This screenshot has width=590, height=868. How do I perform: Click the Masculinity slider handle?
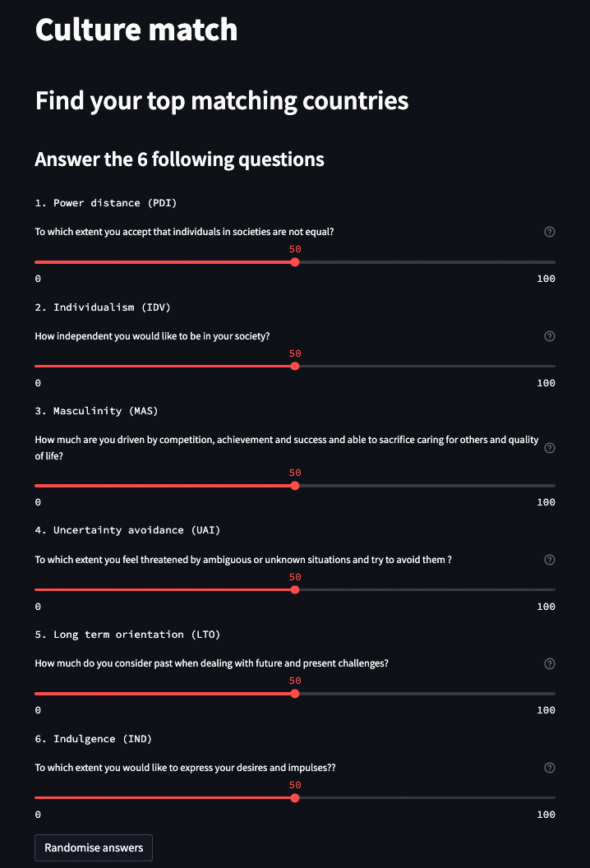point(295,486)
